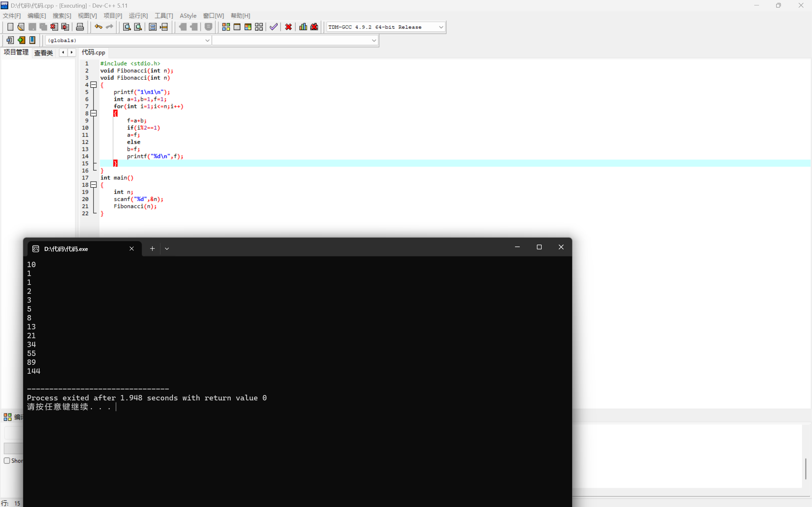Collapse the for-loop fold at line 8
The height and width of the screenshot is (507, 812).
(x=94, y=113)
